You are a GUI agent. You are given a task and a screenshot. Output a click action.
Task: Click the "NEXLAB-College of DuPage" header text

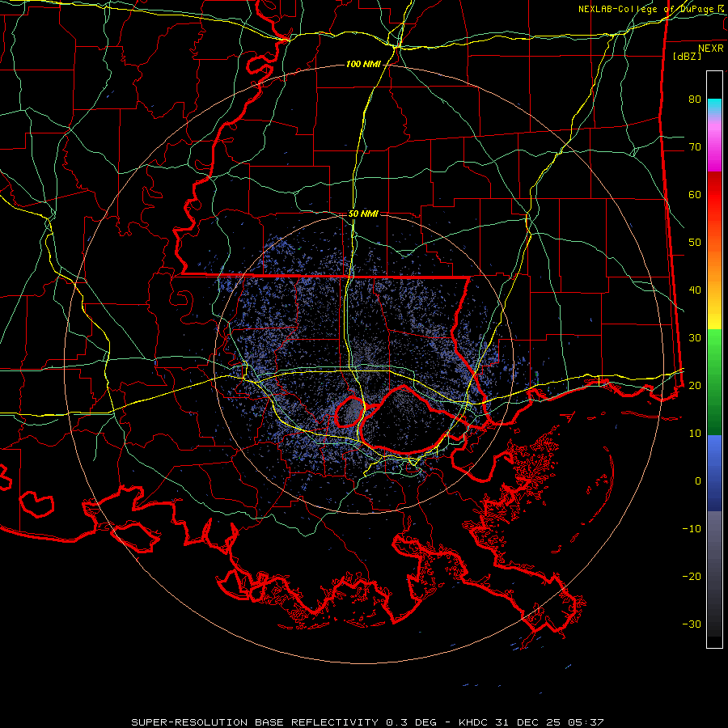(x=648, y=9)
